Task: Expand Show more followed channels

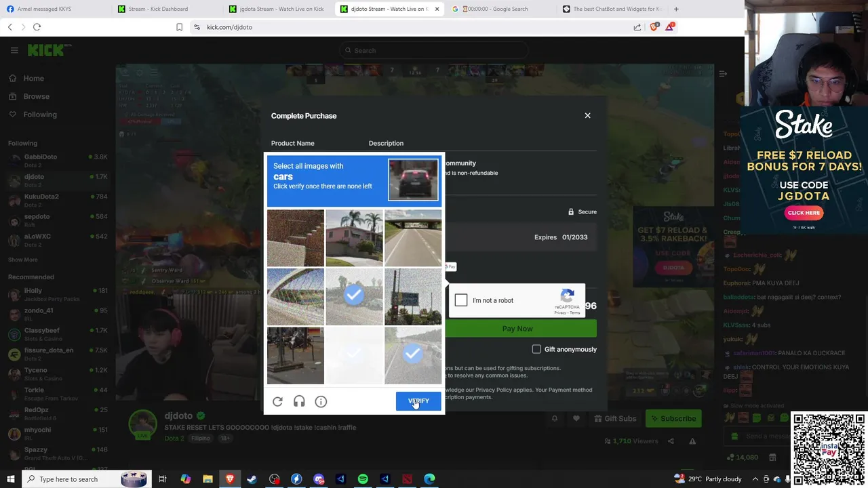Action: click(22, 260)
